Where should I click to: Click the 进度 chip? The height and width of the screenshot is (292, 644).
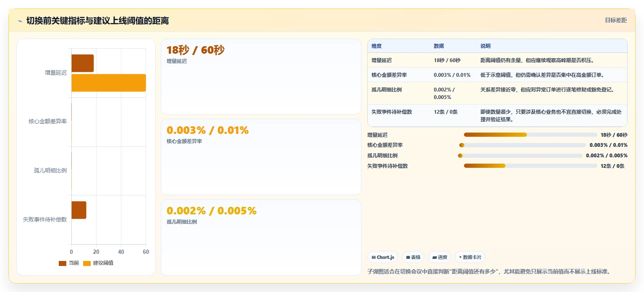(440, 257)
